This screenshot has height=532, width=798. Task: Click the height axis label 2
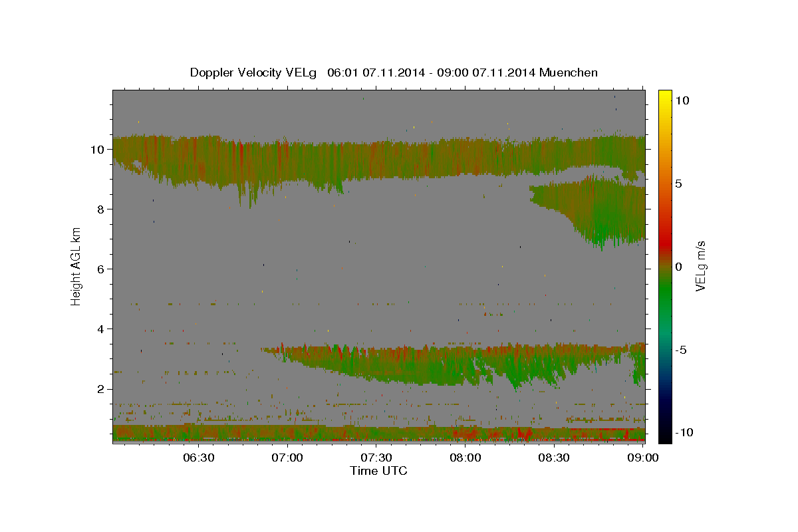(101, 389)
